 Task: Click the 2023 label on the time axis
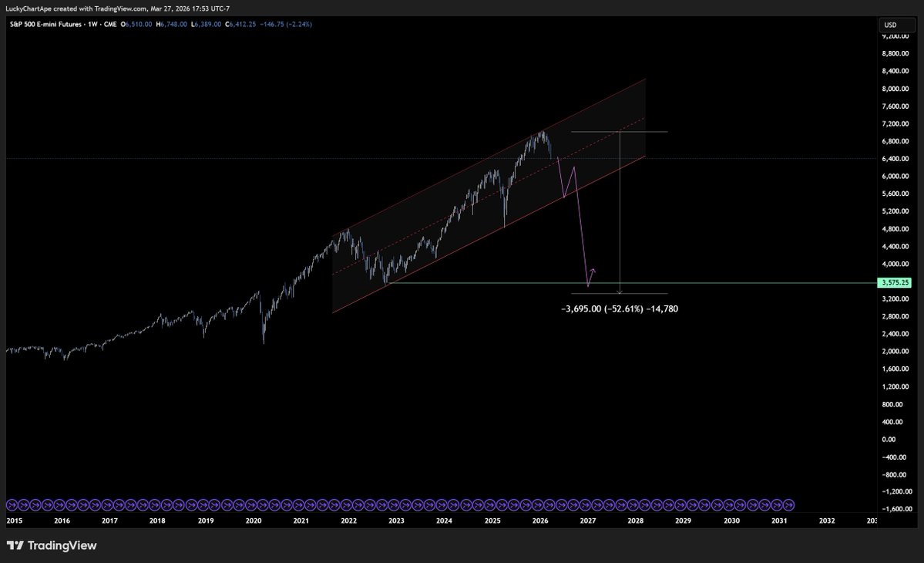click(x=397, y=521)
